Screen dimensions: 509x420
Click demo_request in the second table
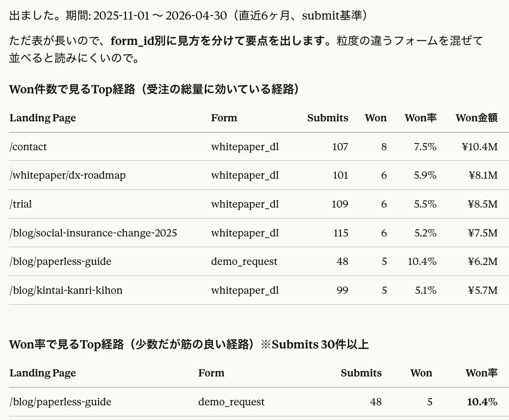click(231, 402)
